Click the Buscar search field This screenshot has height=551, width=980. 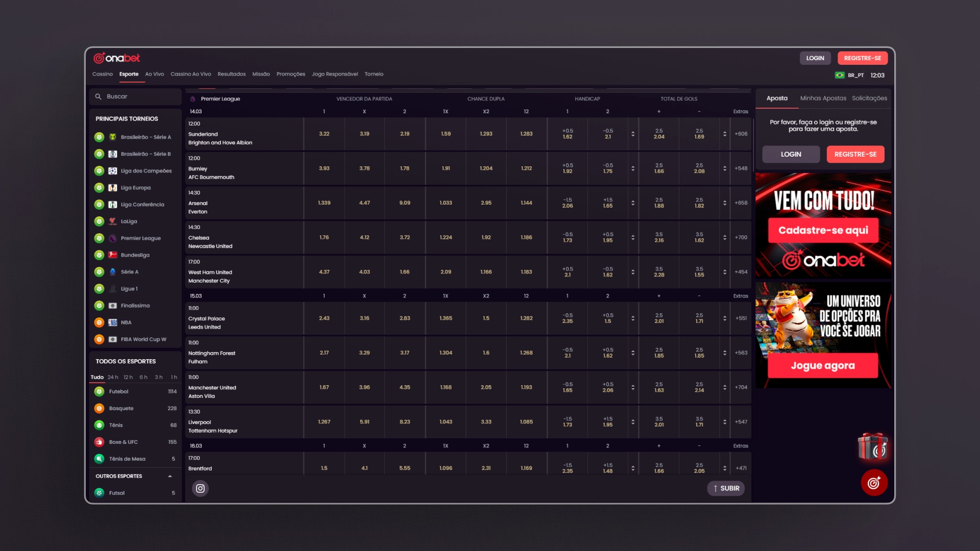(x=136, y=96)
